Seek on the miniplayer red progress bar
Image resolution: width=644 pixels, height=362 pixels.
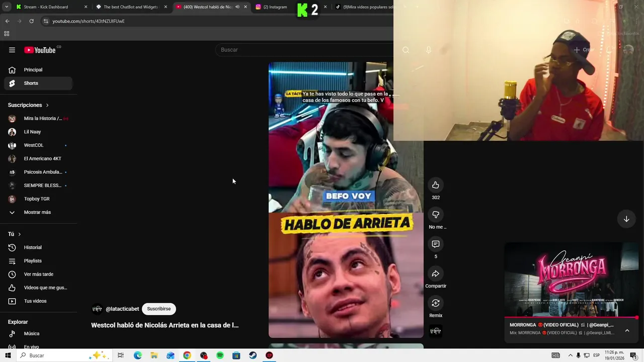click(572, 318)
